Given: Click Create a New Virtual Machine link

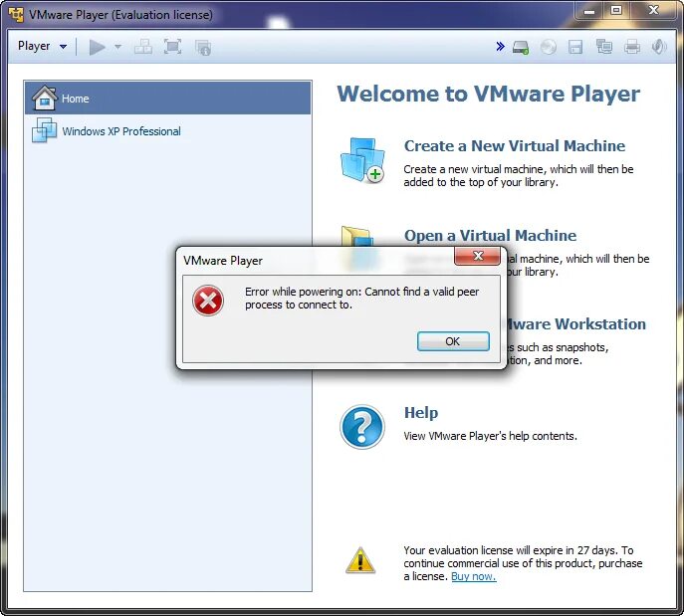Looking at the screenshot, I should (x=515, y=145).
